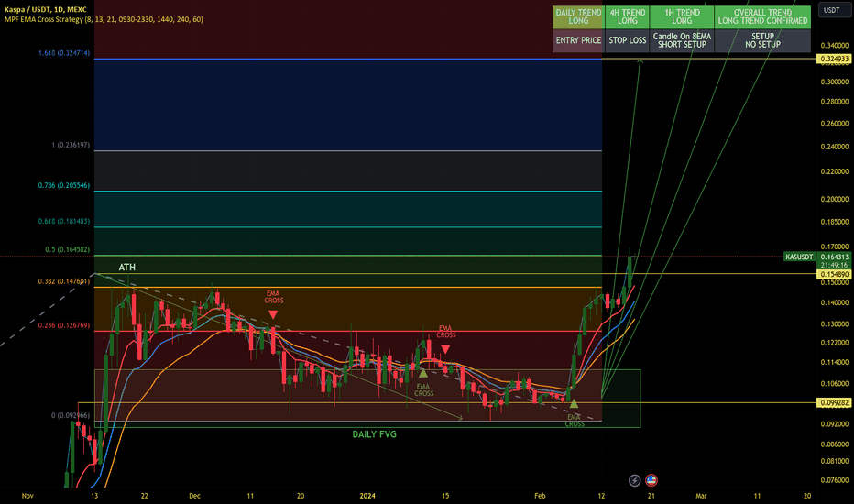Select the 0.5 (0.164582) Fibonacci level label
This screenshot has height=504, width=854.
[68, 249]
